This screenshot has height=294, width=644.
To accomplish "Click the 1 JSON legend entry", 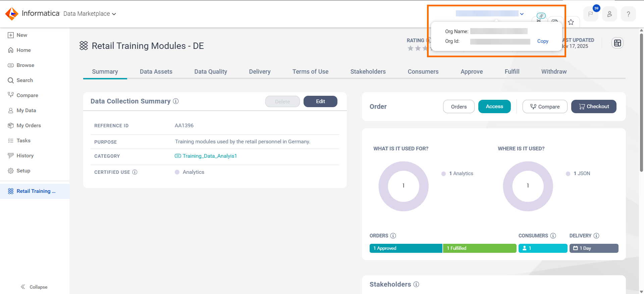I will click(578, 173).
